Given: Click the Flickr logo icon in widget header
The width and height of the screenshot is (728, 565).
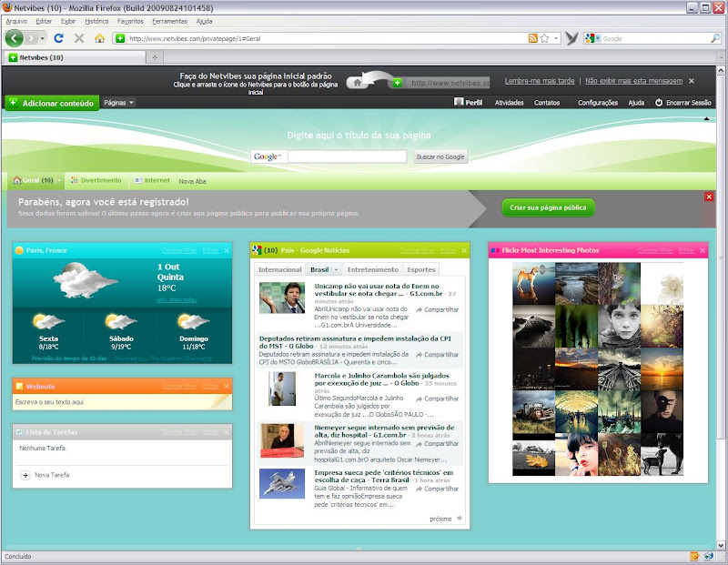Looking at the screenshot, I should (x=495, y=251).
